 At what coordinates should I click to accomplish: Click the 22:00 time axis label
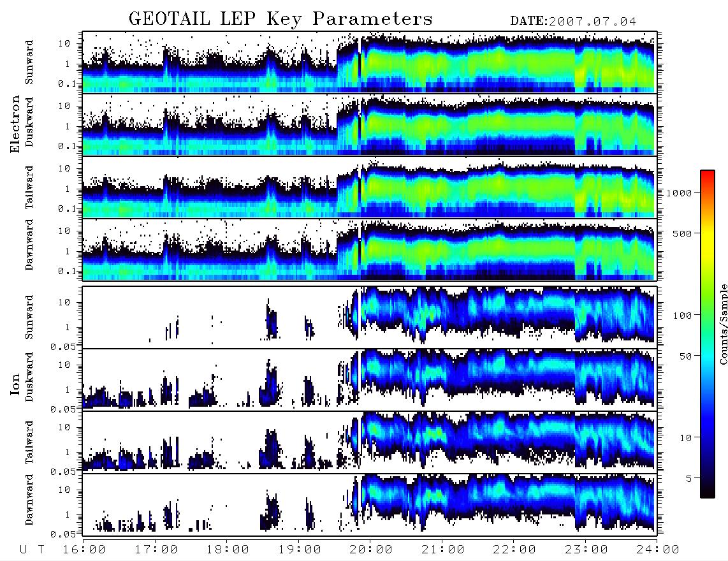(x=514, y=550)
